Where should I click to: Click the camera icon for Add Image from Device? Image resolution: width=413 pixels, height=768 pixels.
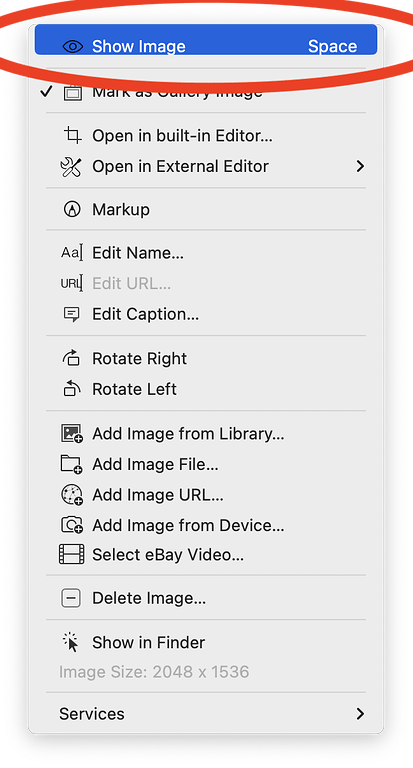72,526
